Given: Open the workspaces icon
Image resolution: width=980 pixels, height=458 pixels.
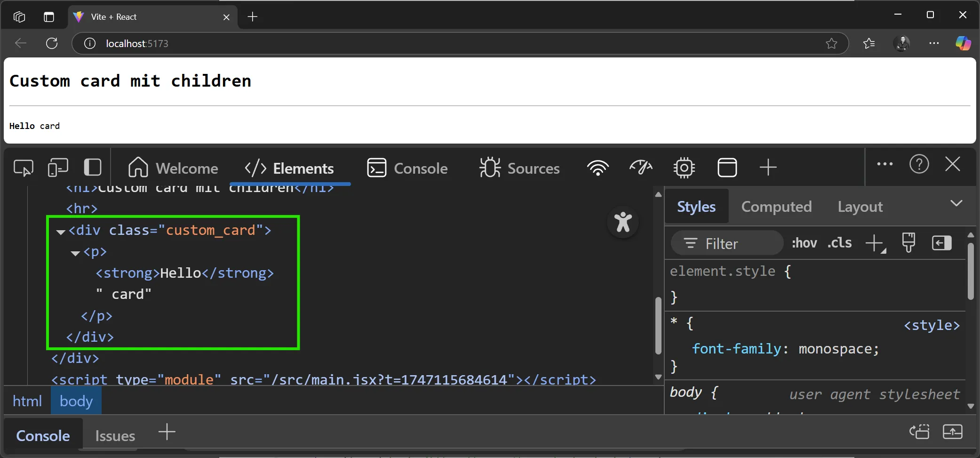Looking at the screenshot, I should [x=19, y=17].
